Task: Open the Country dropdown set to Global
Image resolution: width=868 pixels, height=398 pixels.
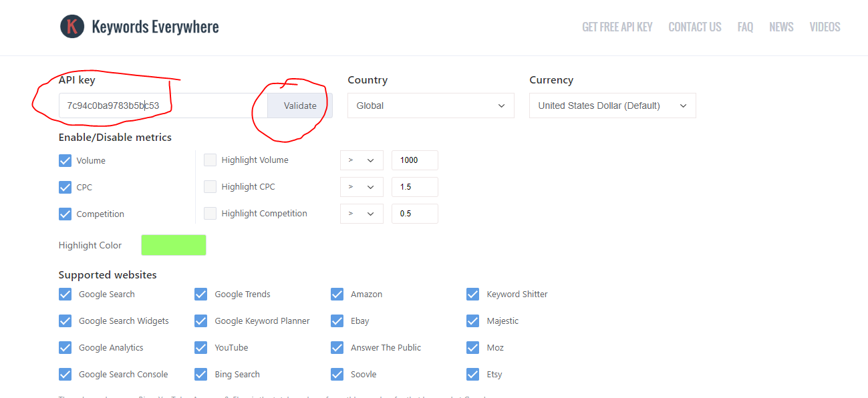Action: click(431, 106)
